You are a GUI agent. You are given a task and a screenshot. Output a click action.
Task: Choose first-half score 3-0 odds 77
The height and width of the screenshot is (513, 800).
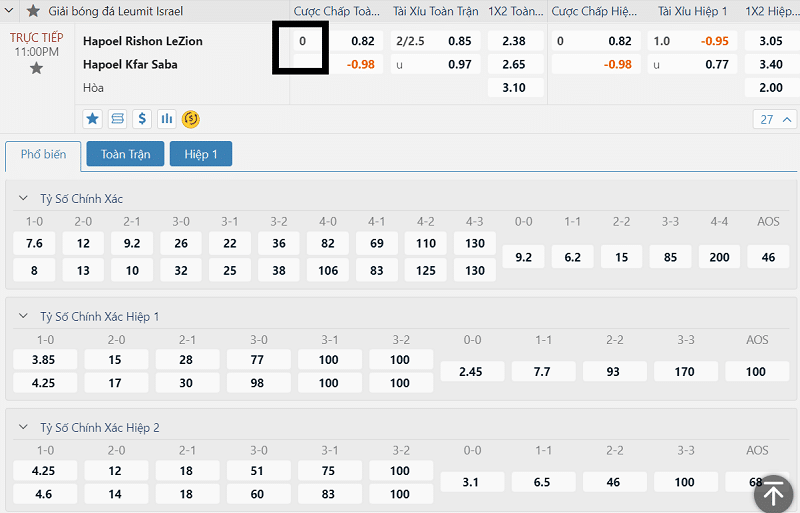[x=259, y=360]
